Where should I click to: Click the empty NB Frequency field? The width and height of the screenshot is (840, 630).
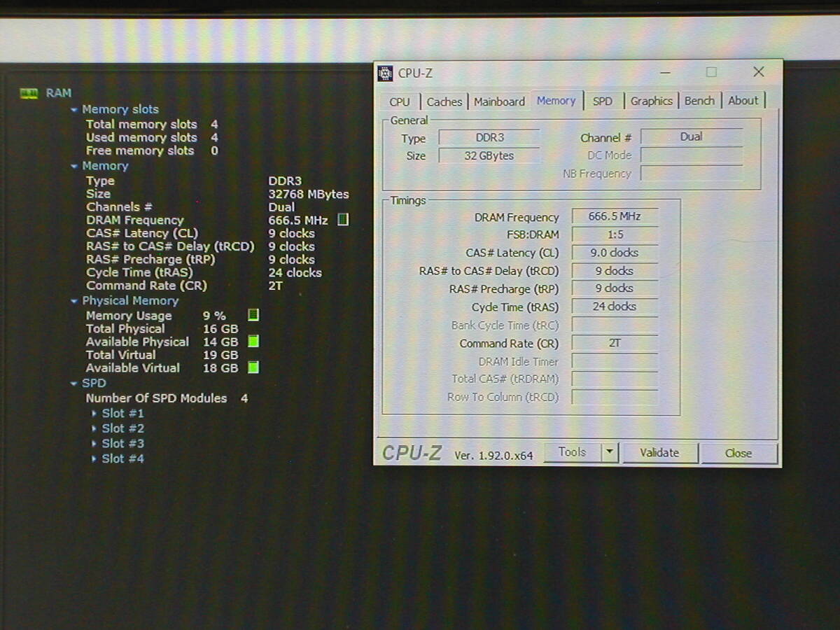point(692,174)
